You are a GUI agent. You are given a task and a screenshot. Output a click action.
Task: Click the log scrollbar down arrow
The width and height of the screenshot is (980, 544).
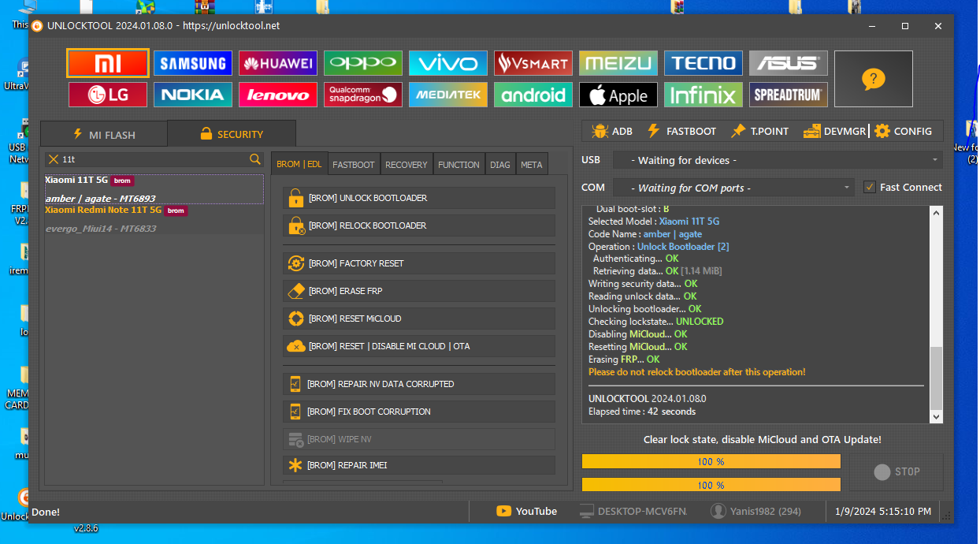coord(936,417)
